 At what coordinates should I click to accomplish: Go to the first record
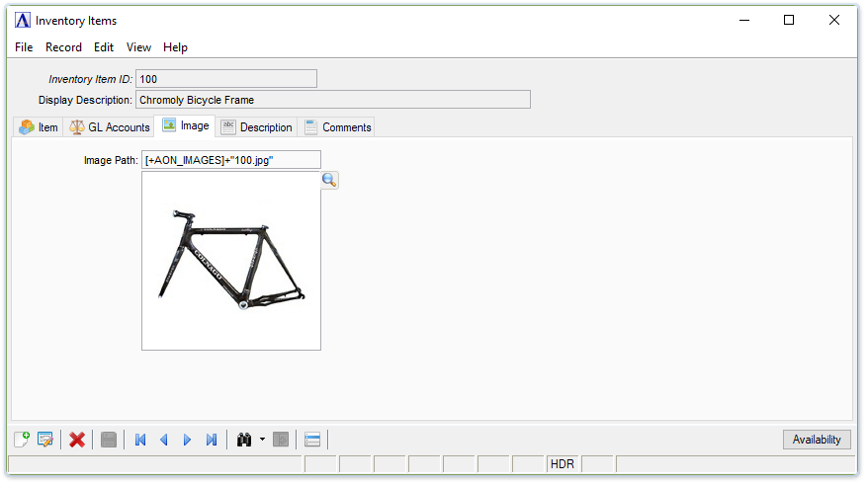click(x=140, y=440)
